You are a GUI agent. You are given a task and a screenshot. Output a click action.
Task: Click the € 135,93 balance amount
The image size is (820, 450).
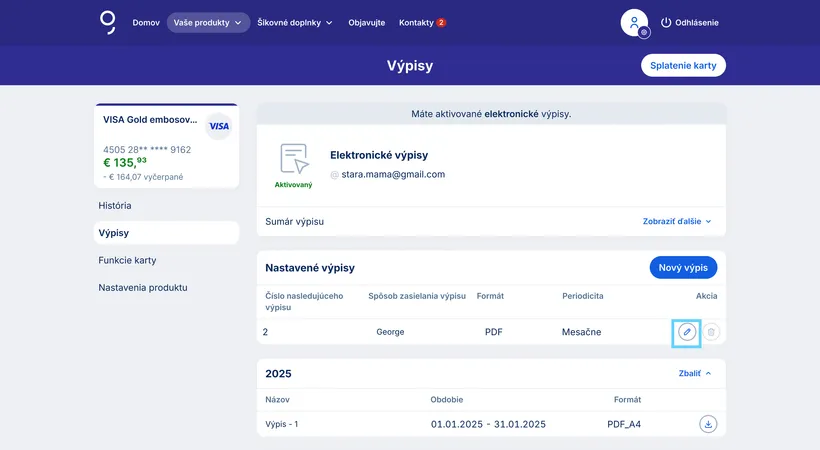coord(124,163)
